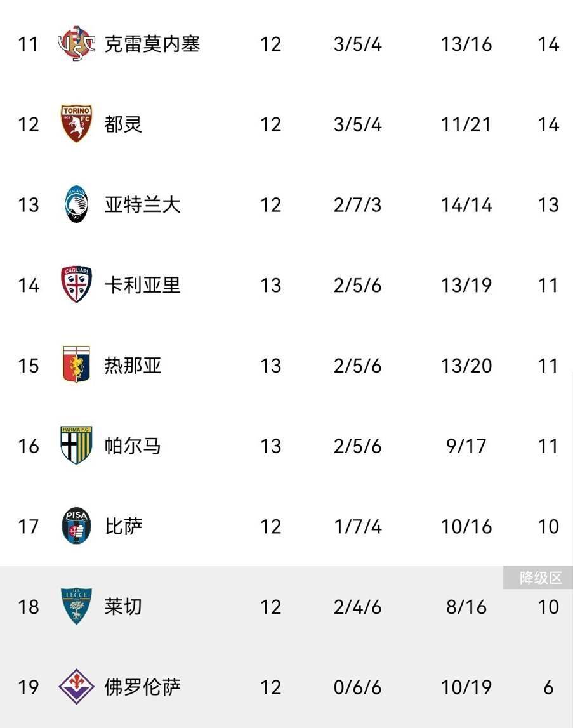Select the 比萨 team name
Image resolution: width=573 pixels, height=728 pixels.
pos(123,526)
